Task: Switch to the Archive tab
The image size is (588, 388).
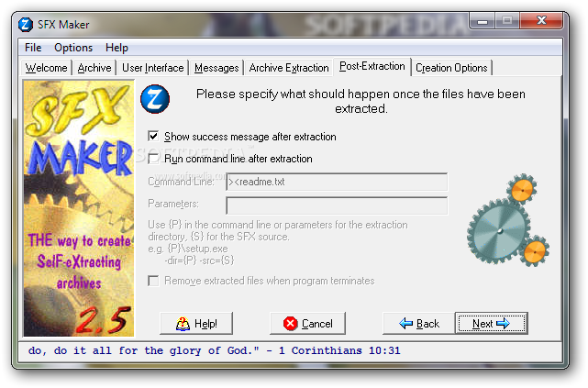Action: point(94,68)
